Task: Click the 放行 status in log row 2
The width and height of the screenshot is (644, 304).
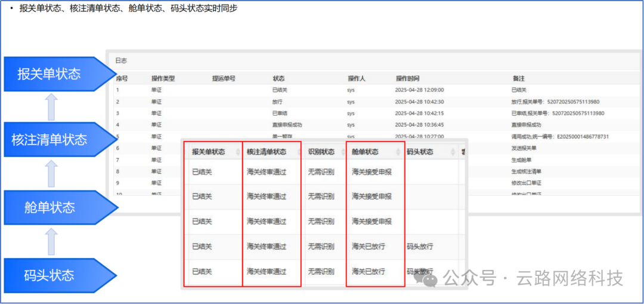Action: click(x=277, y=102)
